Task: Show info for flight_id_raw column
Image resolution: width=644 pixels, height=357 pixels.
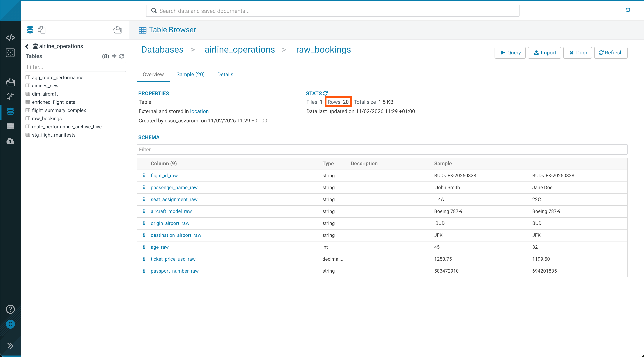Action: click(144, 176)
